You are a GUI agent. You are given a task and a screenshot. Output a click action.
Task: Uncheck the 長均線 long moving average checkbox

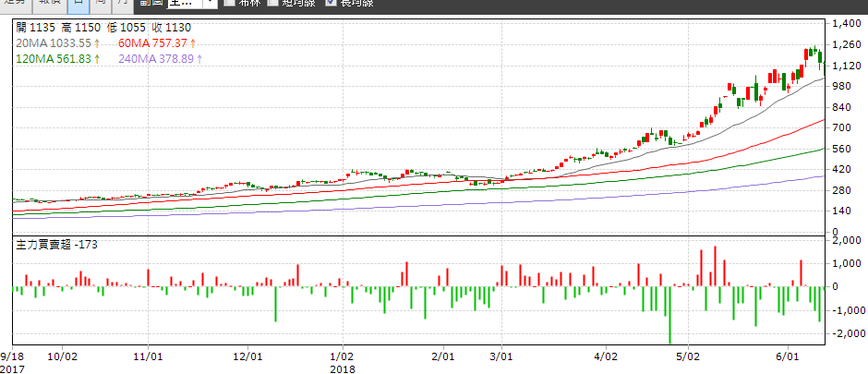[x=331, y=3]
